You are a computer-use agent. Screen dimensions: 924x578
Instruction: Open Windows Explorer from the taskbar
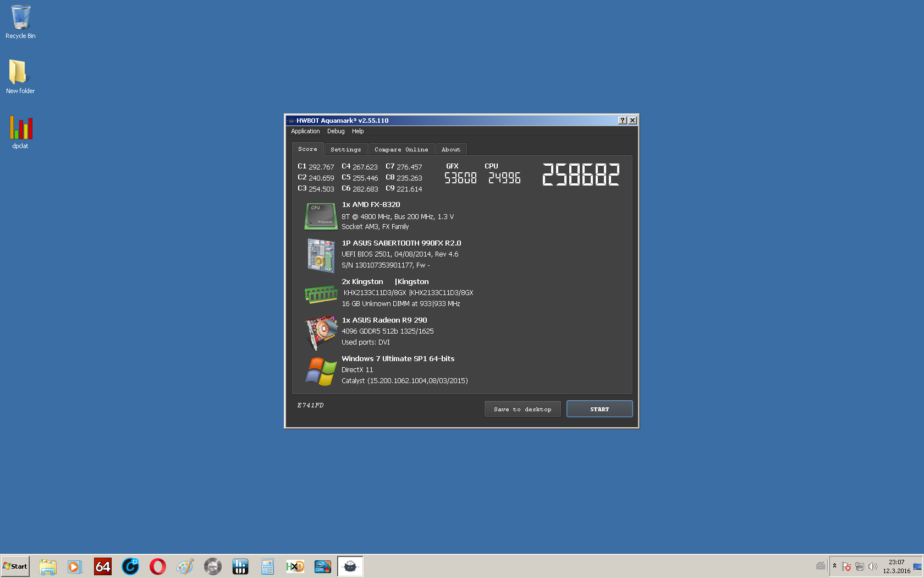48,566
